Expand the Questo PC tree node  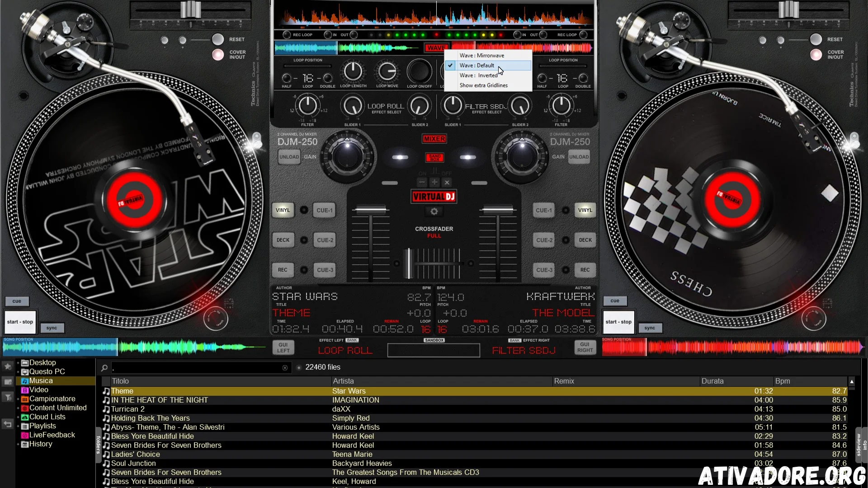[x=18, y=372]
